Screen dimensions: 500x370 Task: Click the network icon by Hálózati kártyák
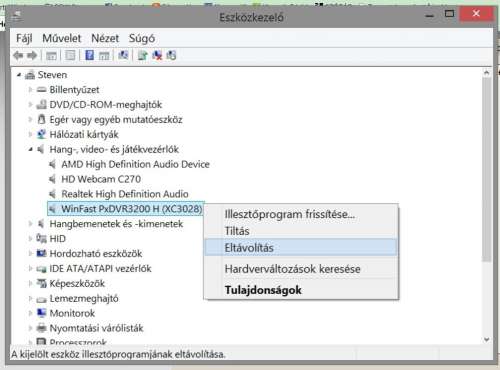tap(41, 134)
